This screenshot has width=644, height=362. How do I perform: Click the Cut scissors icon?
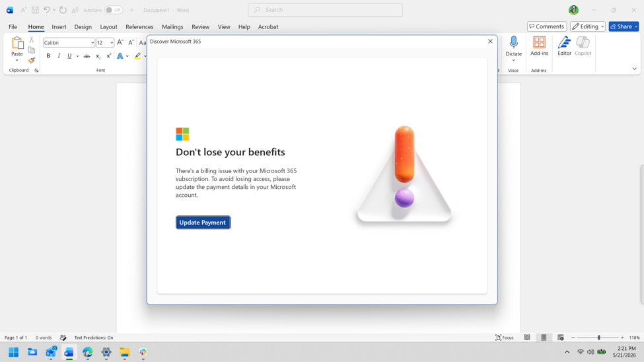(32, 40)
